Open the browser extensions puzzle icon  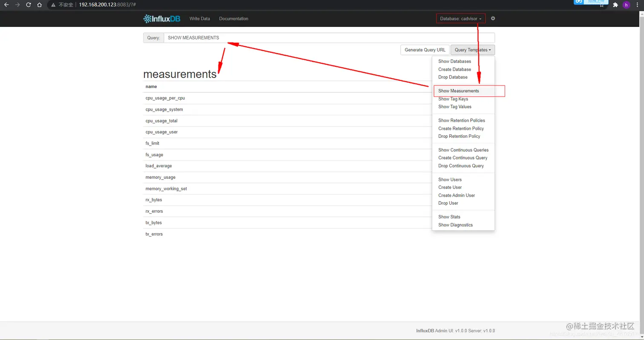[615, 5]
